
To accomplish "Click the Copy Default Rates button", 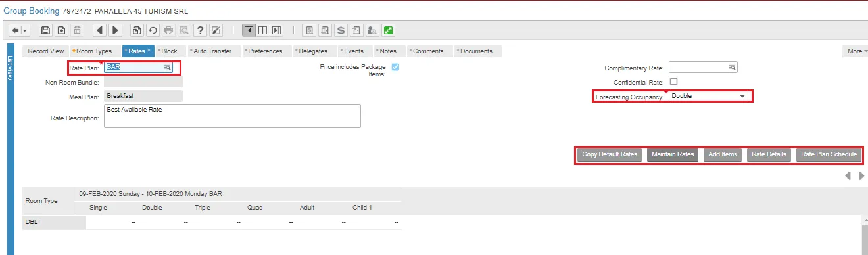I will tap(610, 154).
